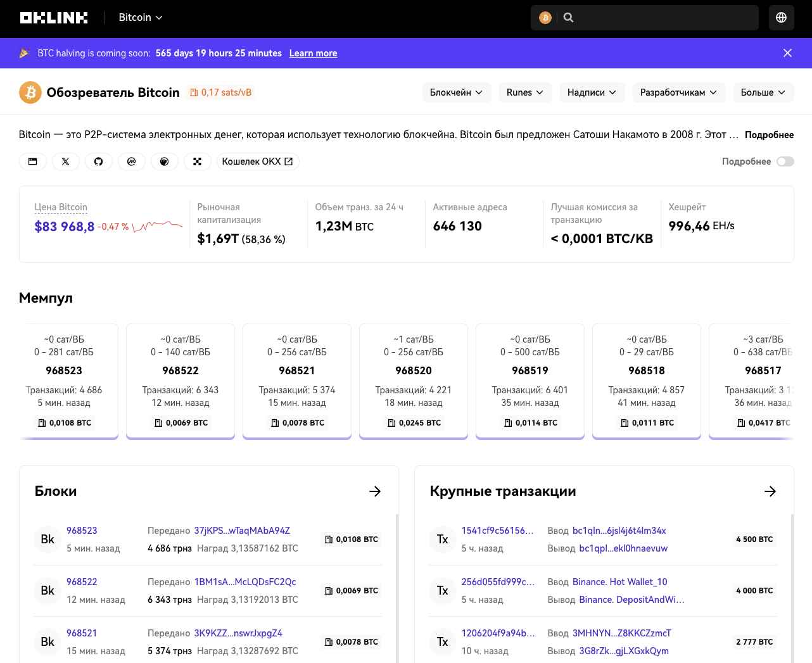
Task: Click the Bitcoin price sparkline chart
Action: tap(158, 226)
